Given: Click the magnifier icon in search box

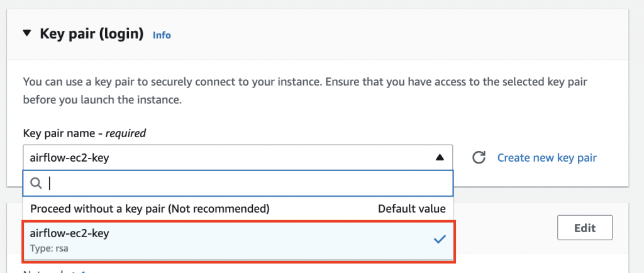Looking at the screenshot, I should [x=36, y=183].
